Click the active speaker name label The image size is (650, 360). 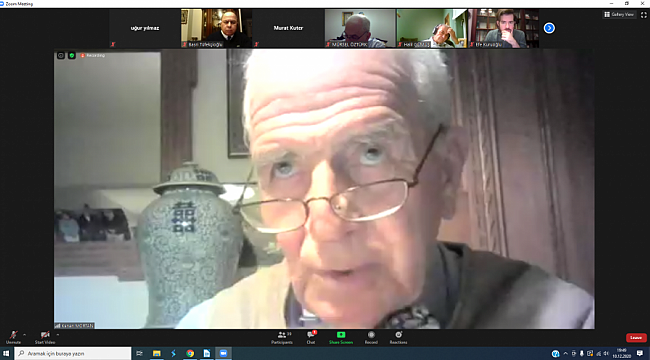point(74,326)
